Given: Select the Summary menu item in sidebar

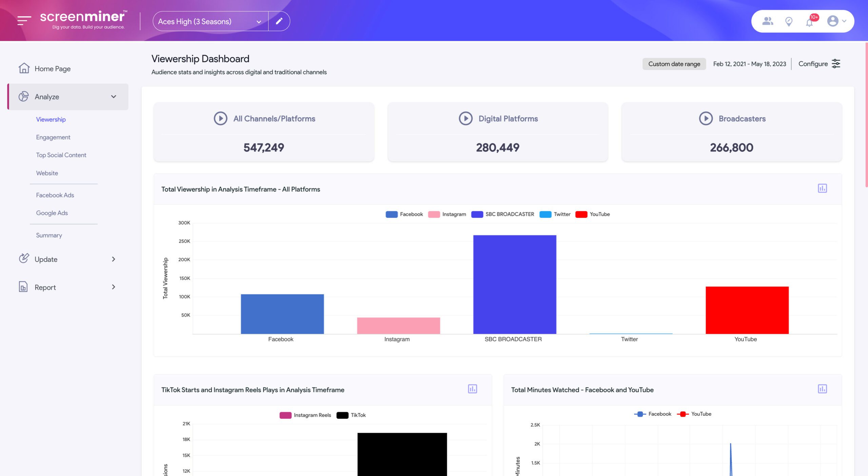Looking at the screenshot, I should pyautogui.click(x=48, y=236).
